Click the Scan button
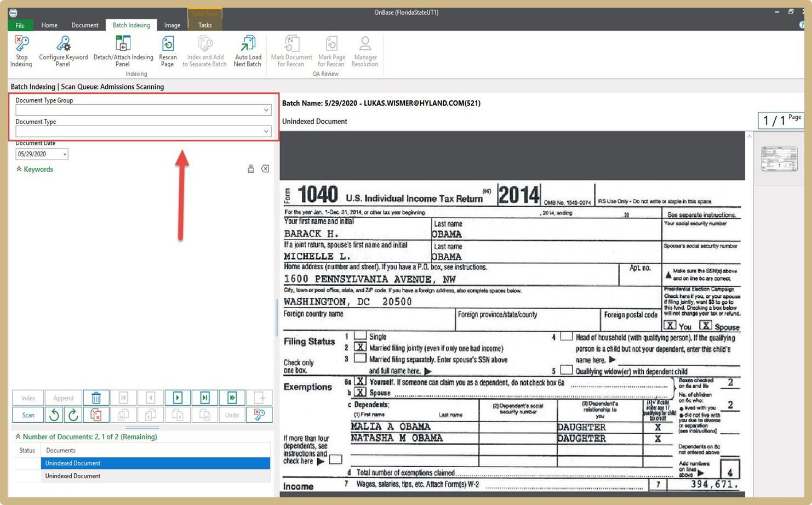This screenshot has width=812, height=505. pyautogui.click(x=28, y=415)
